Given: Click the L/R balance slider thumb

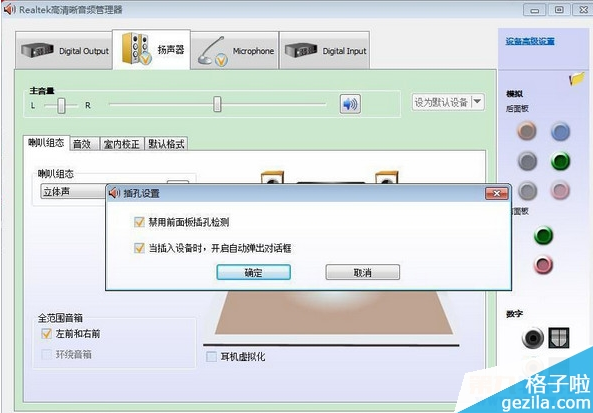Looking at the screenshot, I should click(x=61, y=106).
